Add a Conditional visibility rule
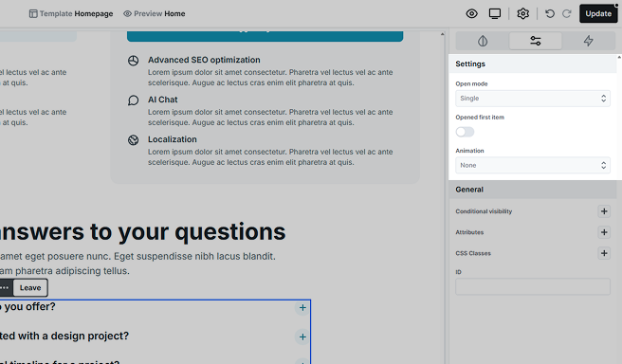This screenshot has width=622, height=364. coord(604,211)
